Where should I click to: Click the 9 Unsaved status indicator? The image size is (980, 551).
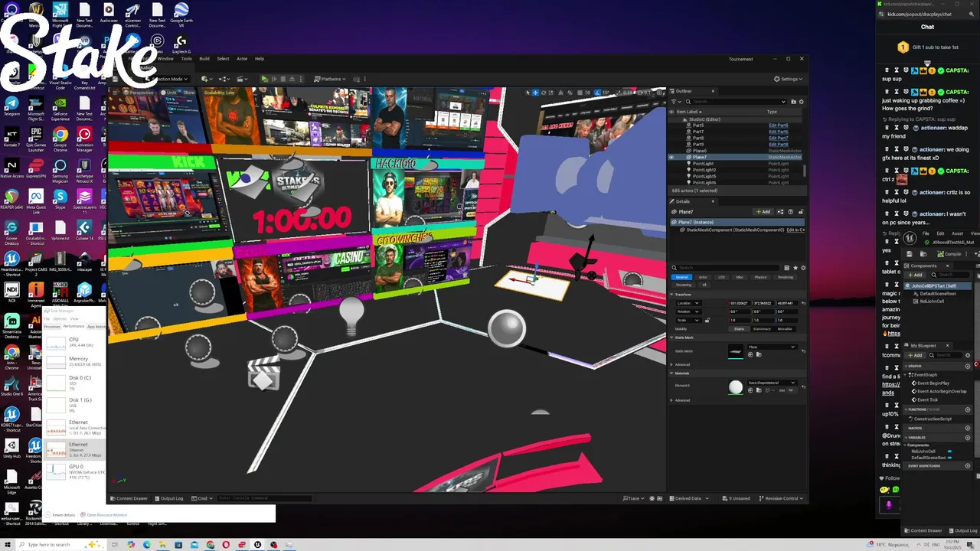point(736,498)
